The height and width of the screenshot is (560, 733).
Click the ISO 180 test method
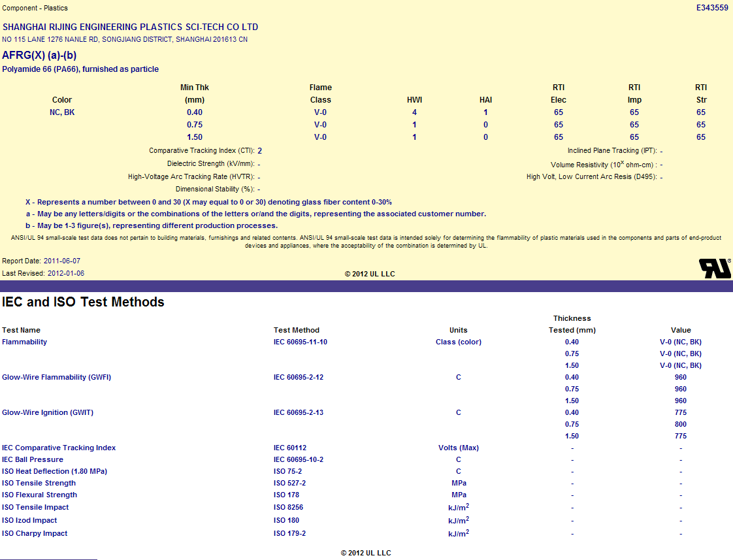pos(286,520)
